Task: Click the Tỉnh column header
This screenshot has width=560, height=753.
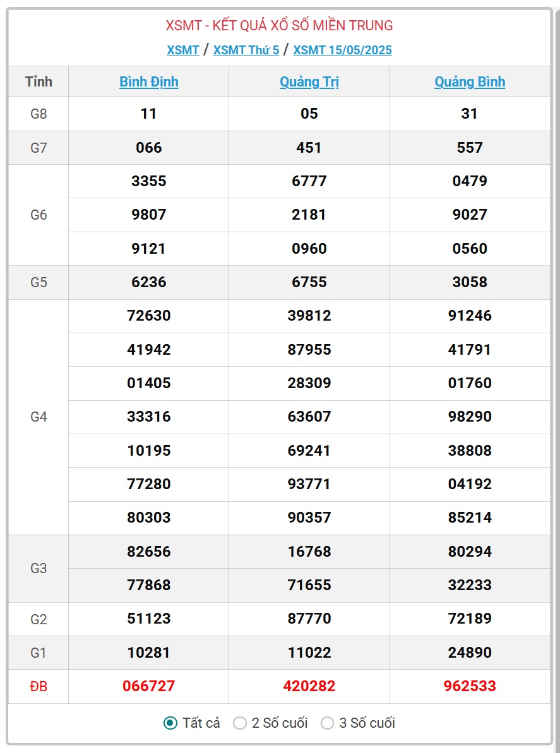Action: tap(39, 81)
